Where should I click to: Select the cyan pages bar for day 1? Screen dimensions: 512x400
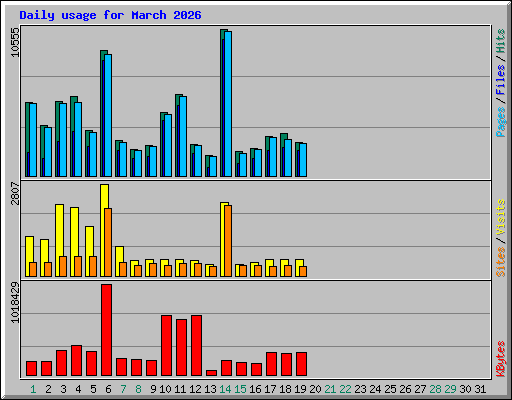click(x=33, y=140)
